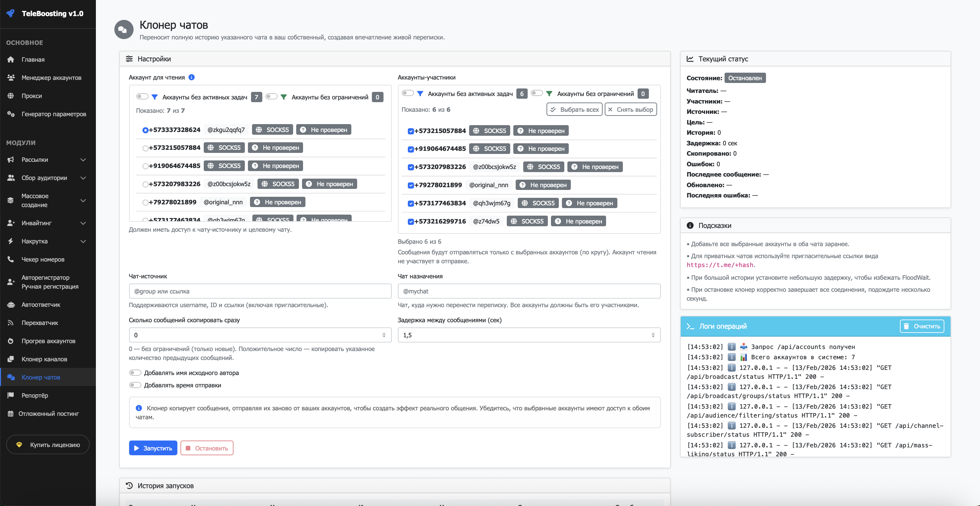
Task: Click the Прогрев аккаунтов flame icon
Action: 11,341
